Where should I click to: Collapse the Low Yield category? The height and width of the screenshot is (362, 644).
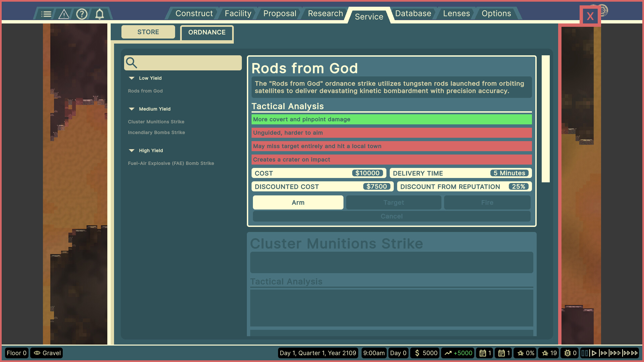pos(131,78)
